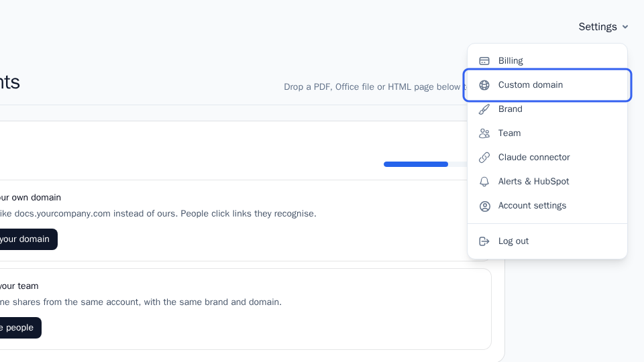
Task: Click the Log out exit icon
Action: (484, 241)
